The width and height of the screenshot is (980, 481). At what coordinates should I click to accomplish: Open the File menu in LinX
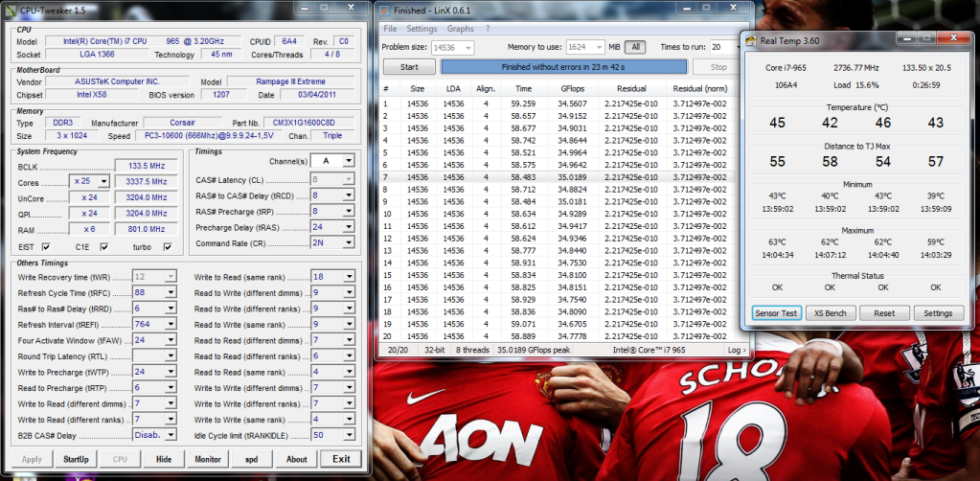point(389,29)
